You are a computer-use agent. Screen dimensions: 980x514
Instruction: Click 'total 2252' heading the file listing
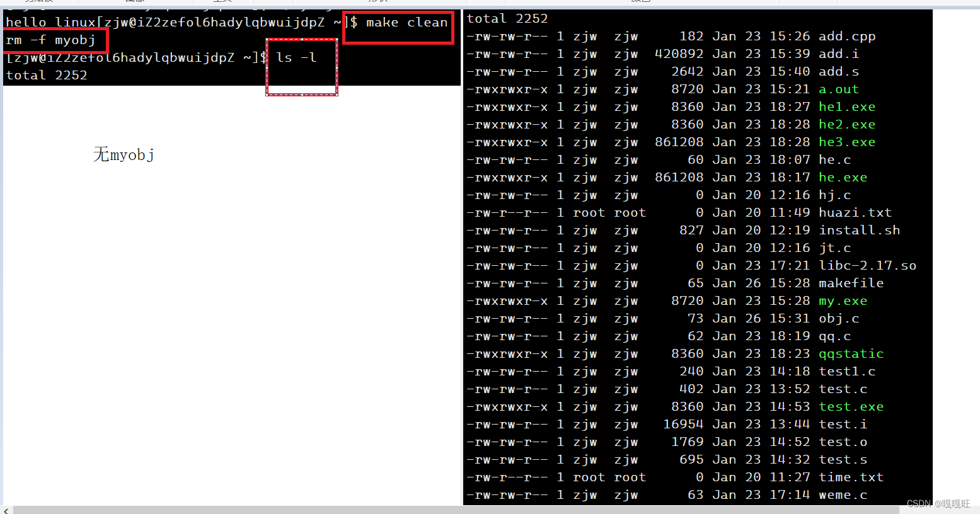(x=507, y=19)
